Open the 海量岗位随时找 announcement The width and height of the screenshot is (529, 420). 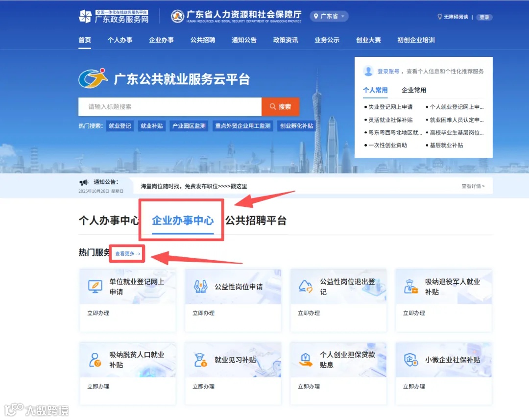pos(193,186)
